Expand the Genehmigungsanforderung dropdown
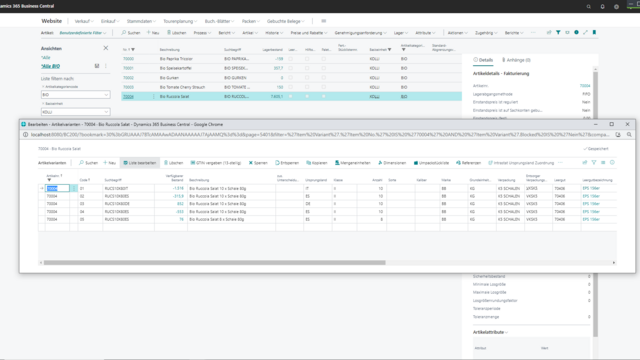Image resolution: width=640 pixels, height=360 pixels. pos(360,33)
